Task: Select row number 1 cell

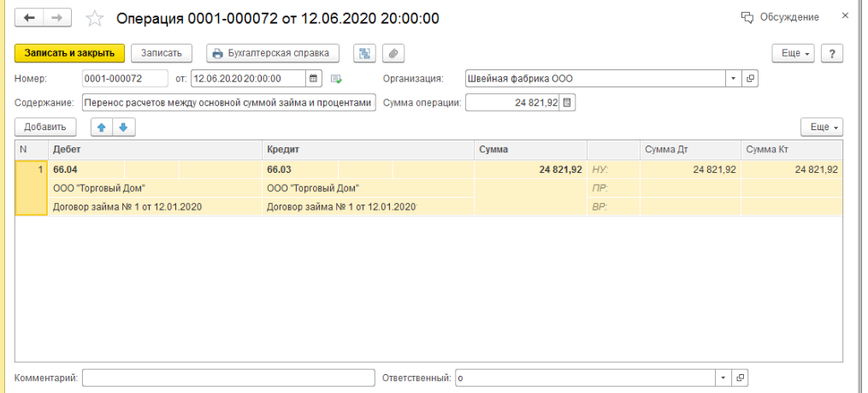Action: point(32,188)
